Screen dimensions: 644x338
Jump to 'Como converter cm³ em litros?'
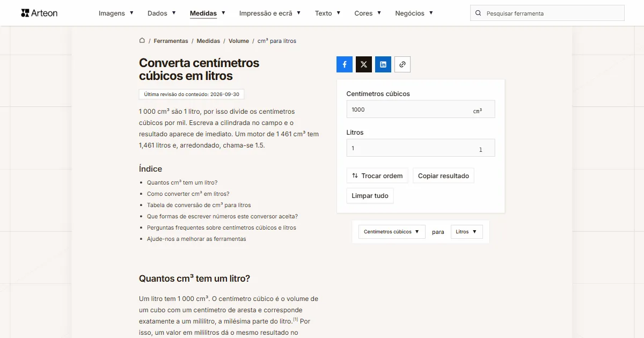(188, 194)
